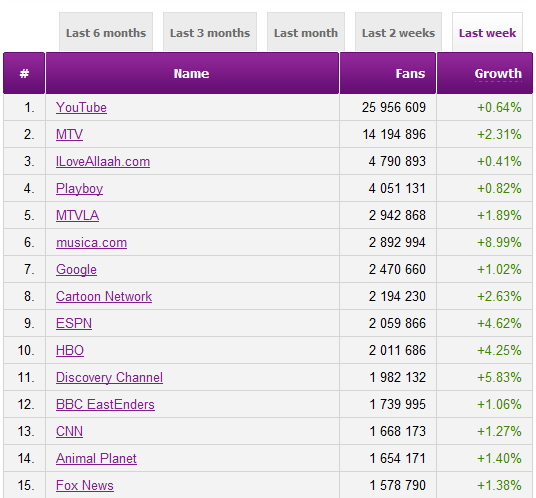Select the growth value +0.41%

(x=499, y=161)
